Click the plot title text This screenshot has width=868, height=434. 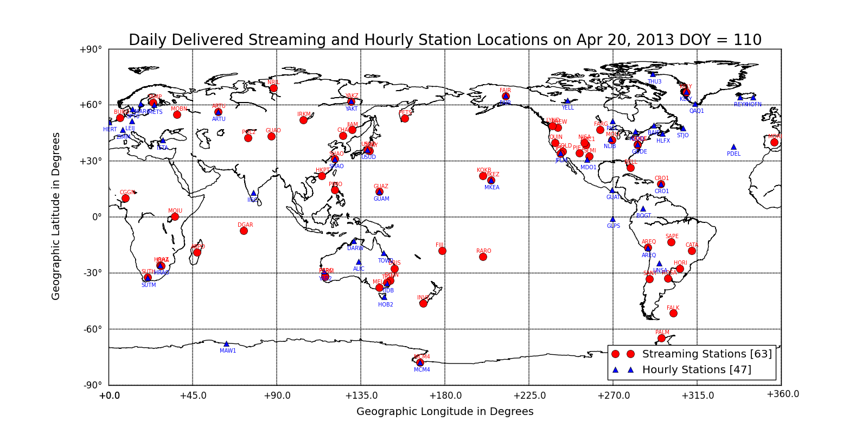[445, 40]
